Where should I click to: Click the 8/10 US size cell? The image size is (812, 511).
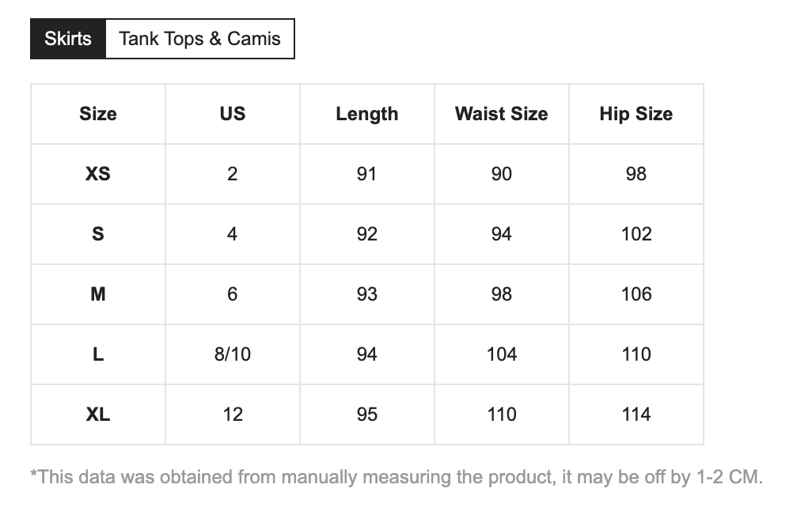[233, 354]
